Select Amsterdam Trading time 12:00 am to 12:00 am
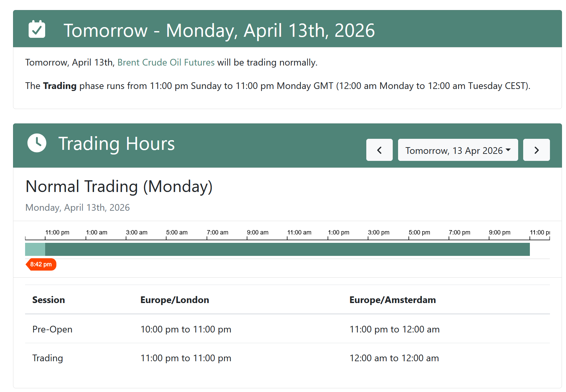 pyautogui.click(x=394, y=358)
